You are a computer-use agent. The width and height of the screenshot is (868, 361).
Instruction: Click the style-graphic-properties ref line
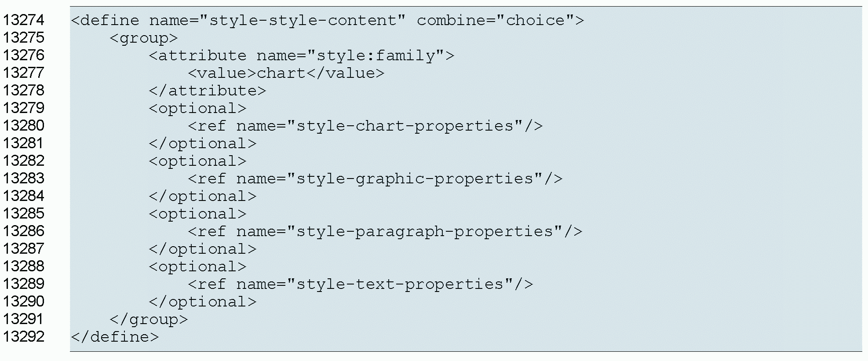375,179
